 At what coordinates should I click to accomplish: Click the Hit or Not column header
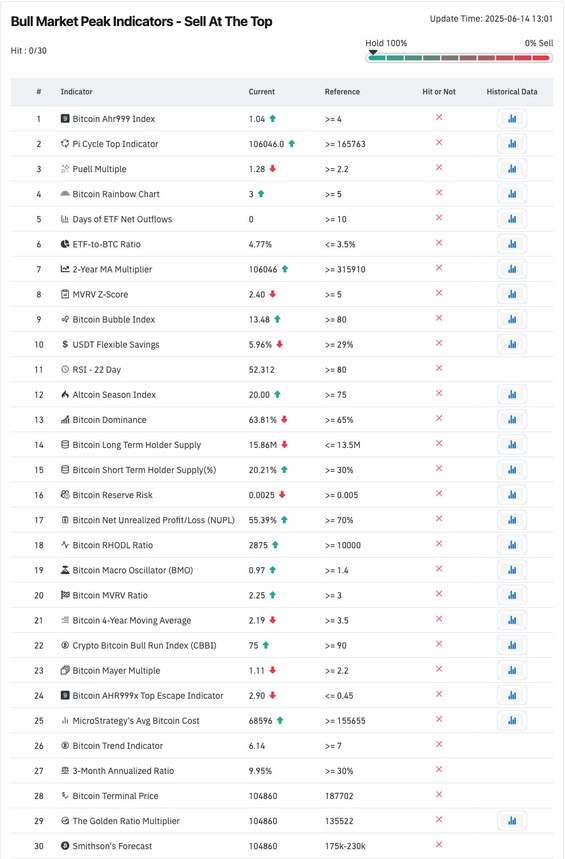click(x=439, y=91)
